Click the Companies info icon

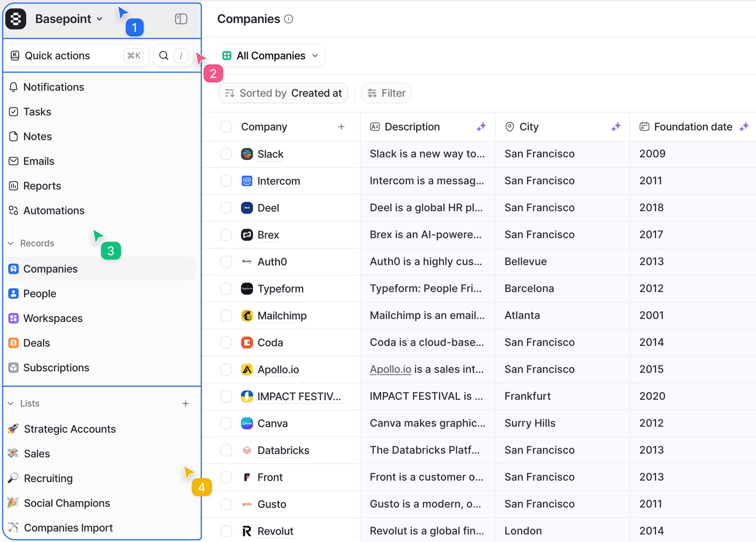pos(289,19)
